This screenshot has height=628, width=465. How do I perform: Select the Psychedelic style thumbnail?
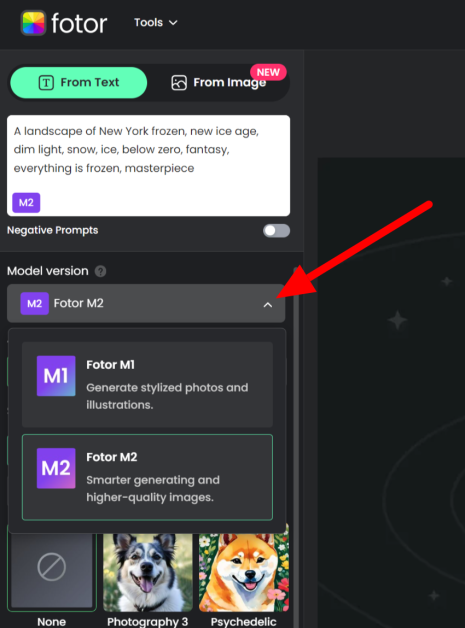[244, 573]
